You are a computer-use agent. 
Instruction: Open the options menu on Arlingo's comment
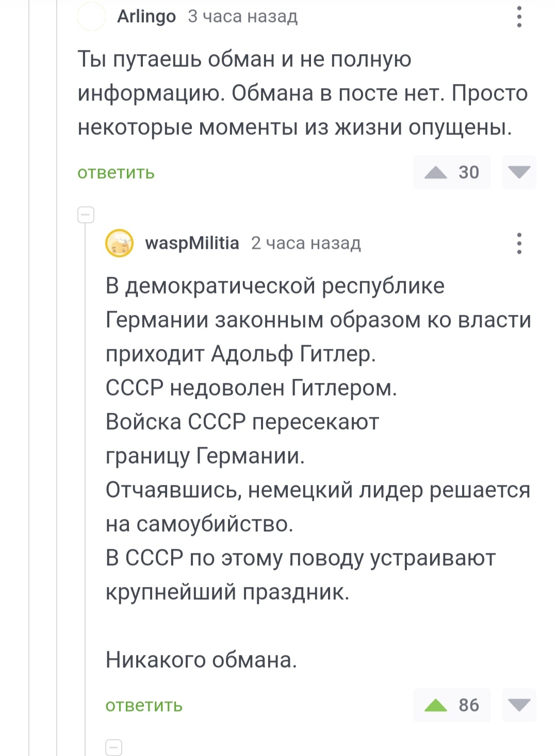(x=519, y=17)
